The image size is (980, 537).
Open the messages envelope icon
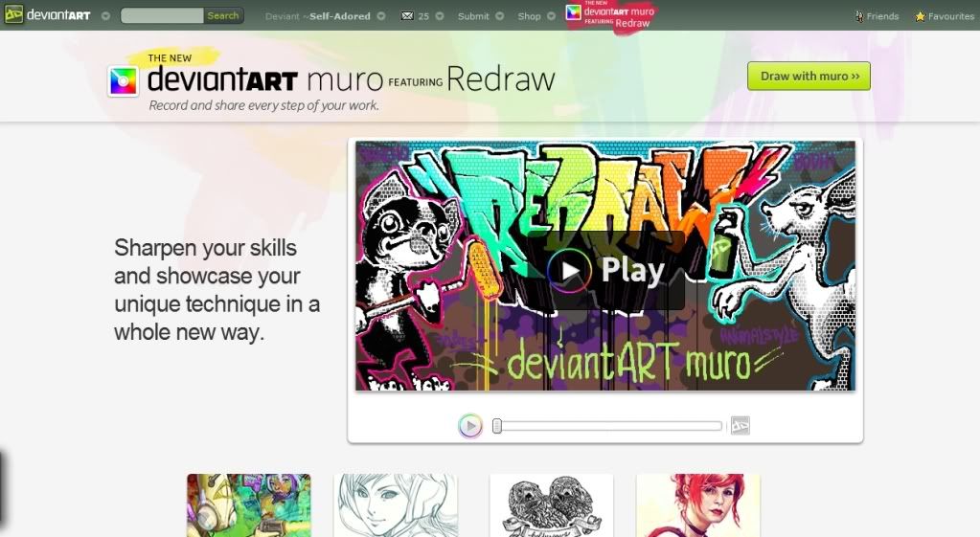[407, 16]
